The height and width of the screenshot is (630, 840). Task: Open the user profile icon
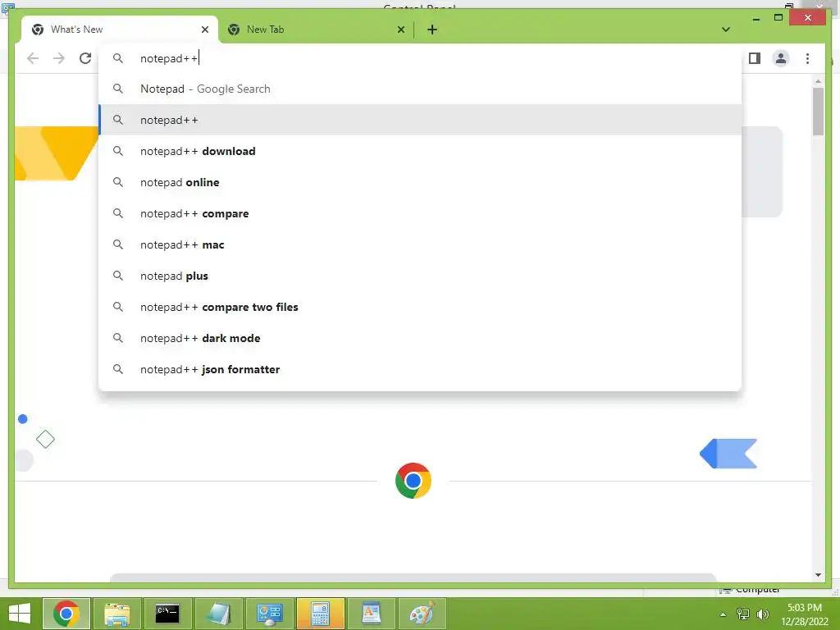click(781, 58)
